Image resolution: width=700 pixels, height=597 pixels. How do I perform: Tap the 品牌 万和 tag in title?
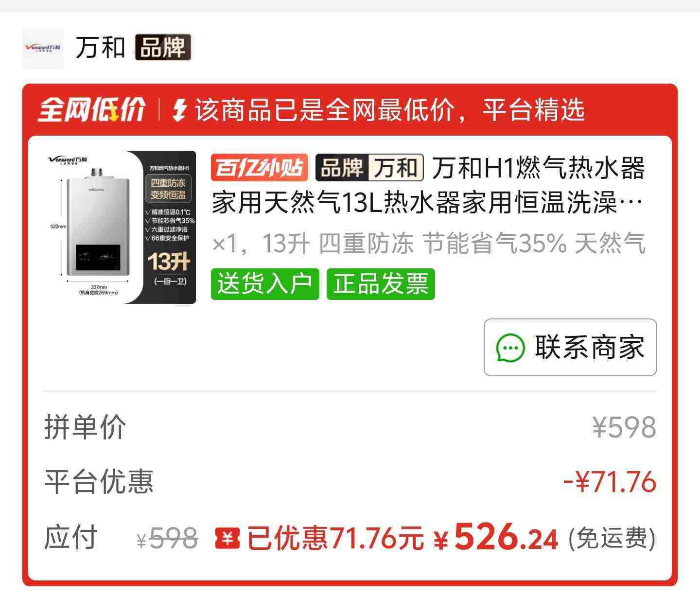pos(369,168)
